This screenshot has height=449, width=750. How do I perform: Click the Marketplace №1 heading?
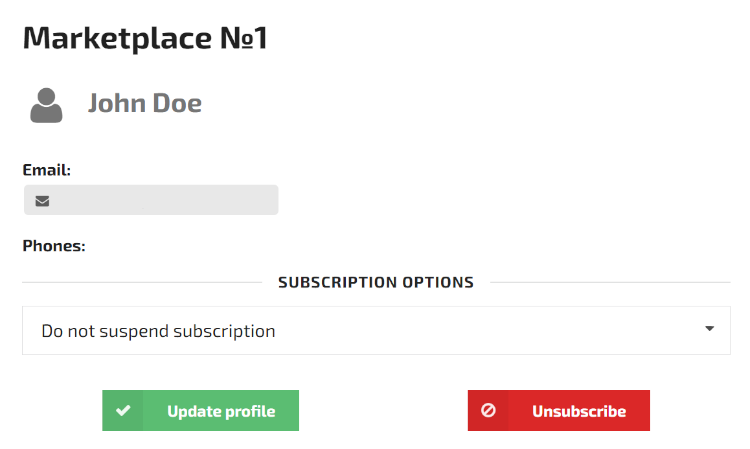pos(145,38)
